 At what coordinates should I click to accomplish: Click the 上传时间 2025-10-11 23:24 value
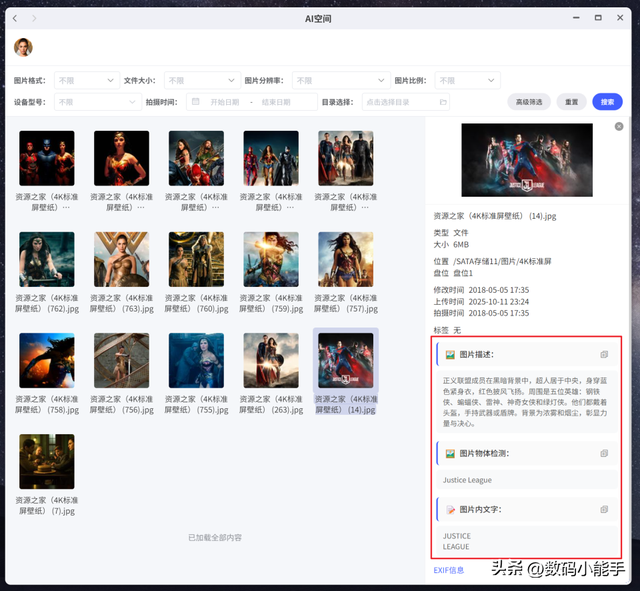point(499,302)
